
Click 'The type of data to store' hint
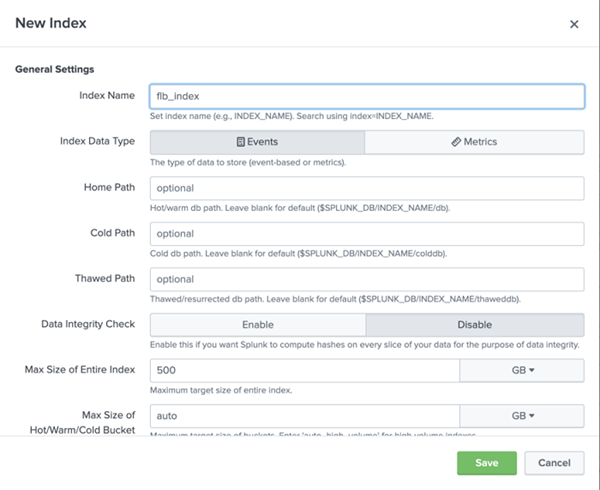(248, 163)
